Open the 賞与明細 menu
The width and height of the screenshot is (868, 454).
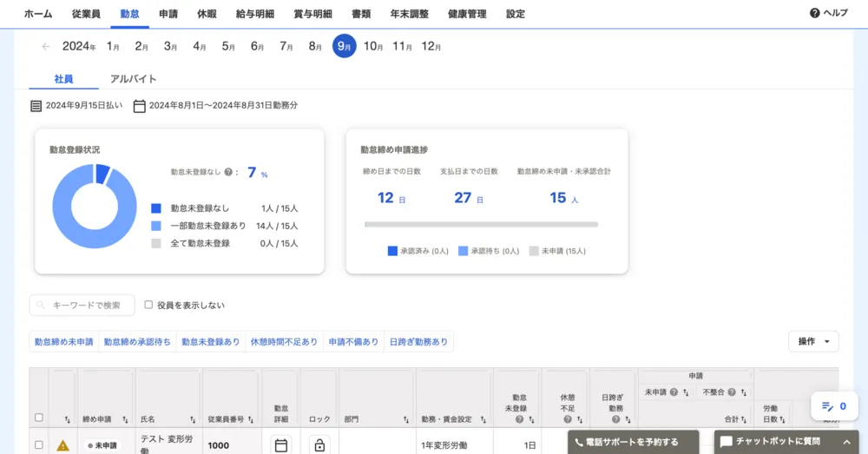tap(312, 14)
